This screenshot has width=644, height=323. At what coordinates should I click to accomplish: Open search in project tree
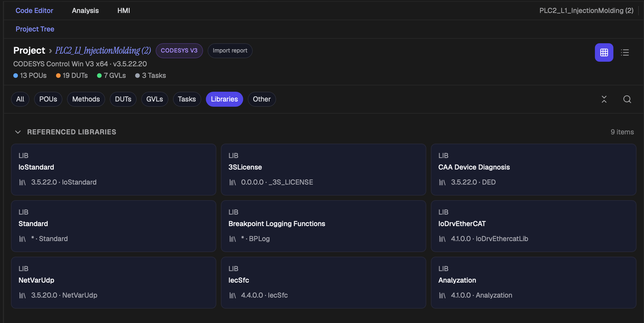pyautogui.click(x=627, y=99)
